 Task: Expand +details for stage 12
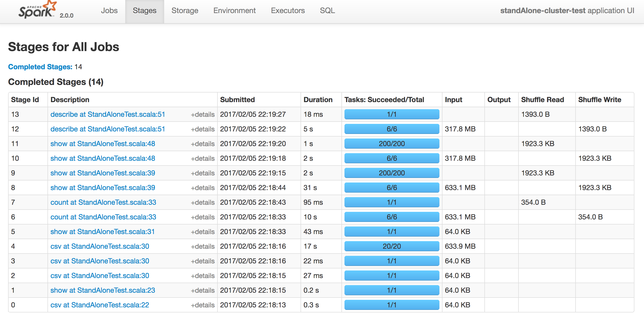point(203,129)
